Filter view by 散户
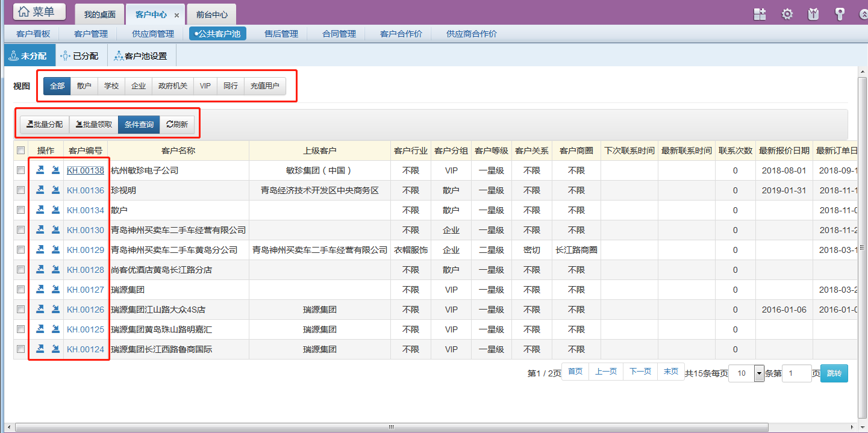Screen dimensions: 868x433 click(x=84, y=86)
